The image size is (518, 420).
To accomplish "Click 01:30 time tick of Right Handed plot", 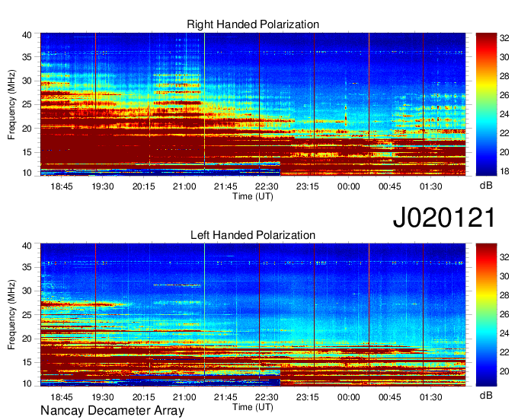I will pos(431,186).
